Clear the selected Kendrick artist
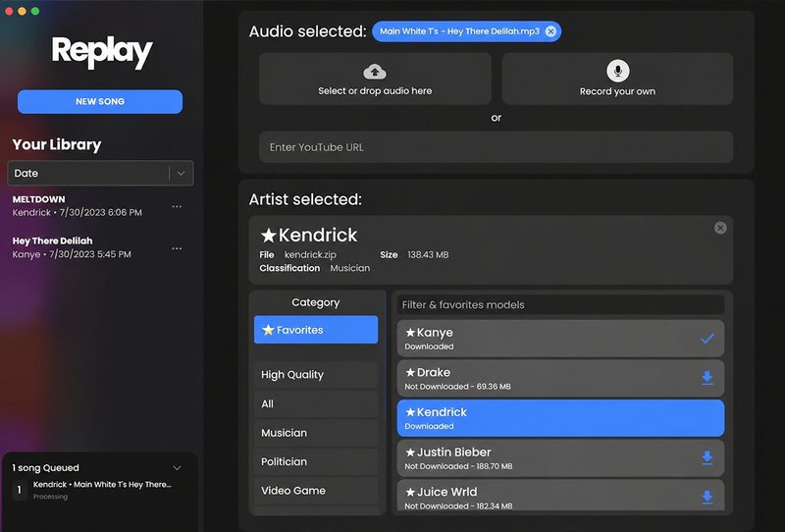This screenshot has height=532, width=785. coord(720,228)
